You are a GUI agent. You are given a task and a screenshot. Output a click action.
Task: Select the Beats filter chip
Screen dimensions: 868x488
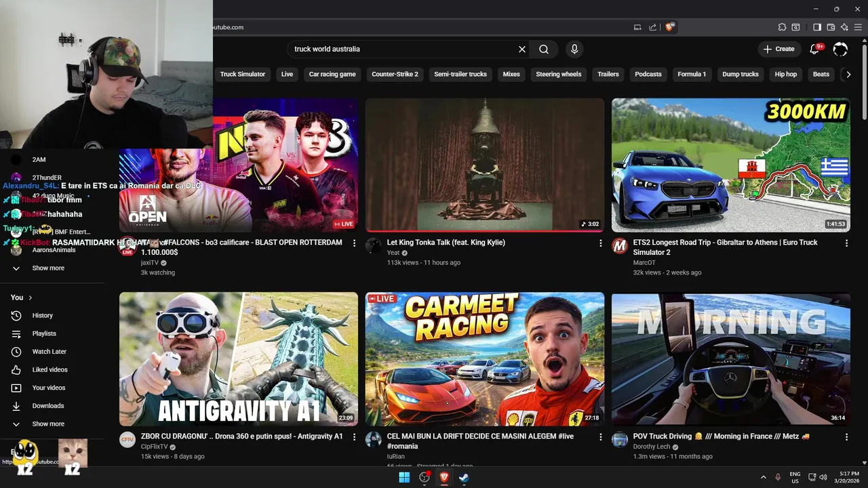pos(821,75)
